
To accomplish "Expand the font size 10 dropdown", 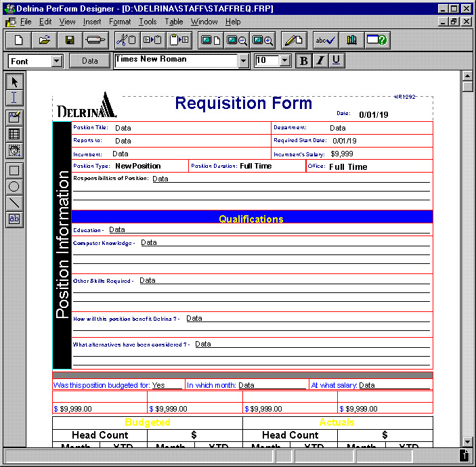I will coord(284,61).
